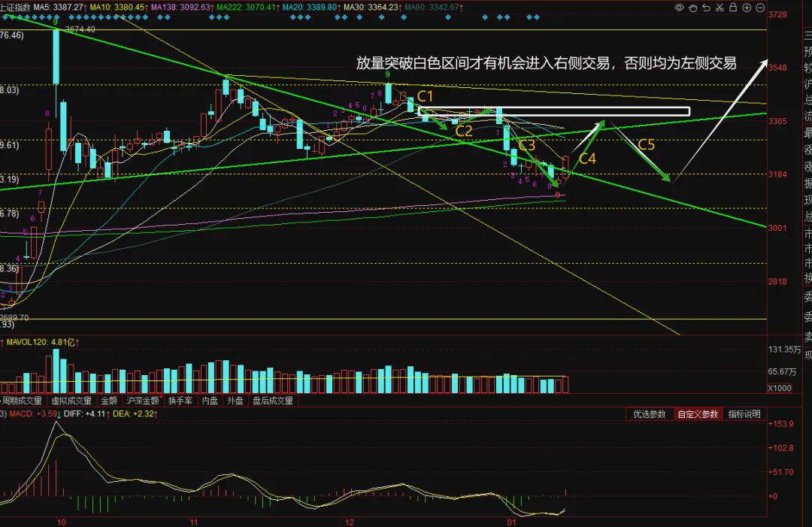
Task: Click the MA10: 3380.45 indicator label
Action: pyautogui.click(x=117, y=8)
